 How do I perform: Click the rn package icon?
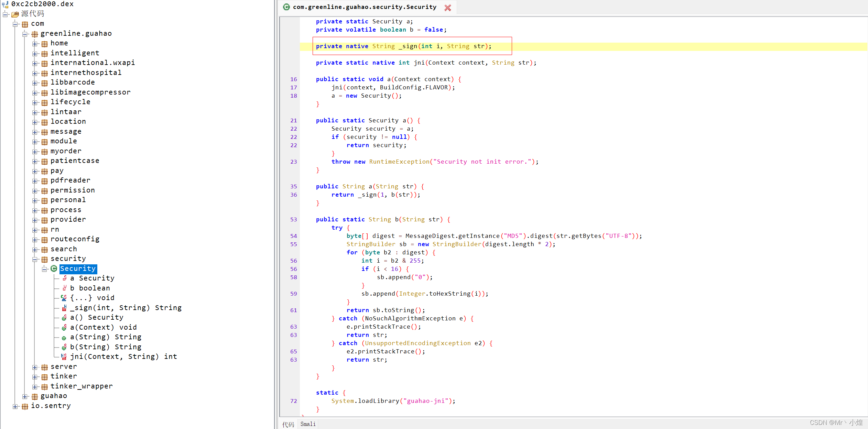[44, 230]
